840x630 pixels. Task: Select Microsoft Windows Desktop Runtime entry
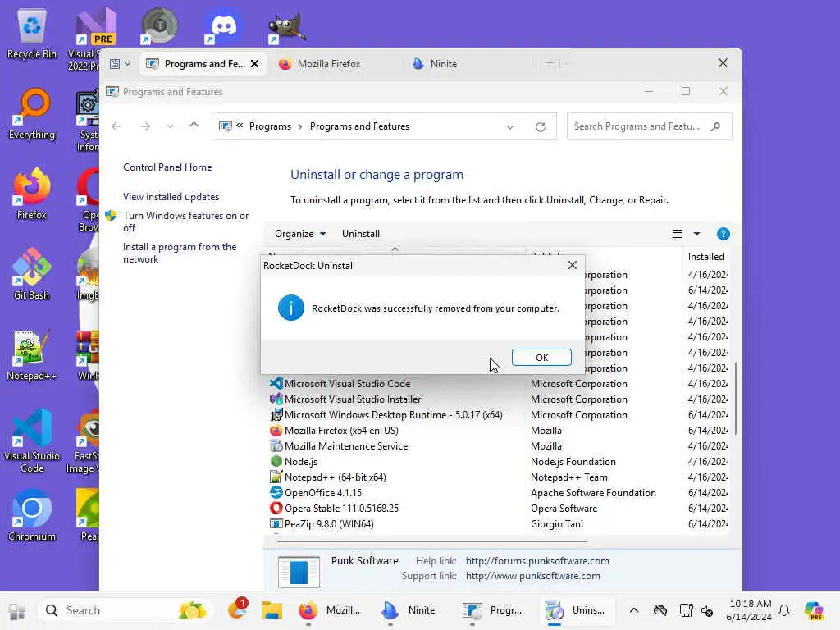pyautogui.click(x=393, y=414)
